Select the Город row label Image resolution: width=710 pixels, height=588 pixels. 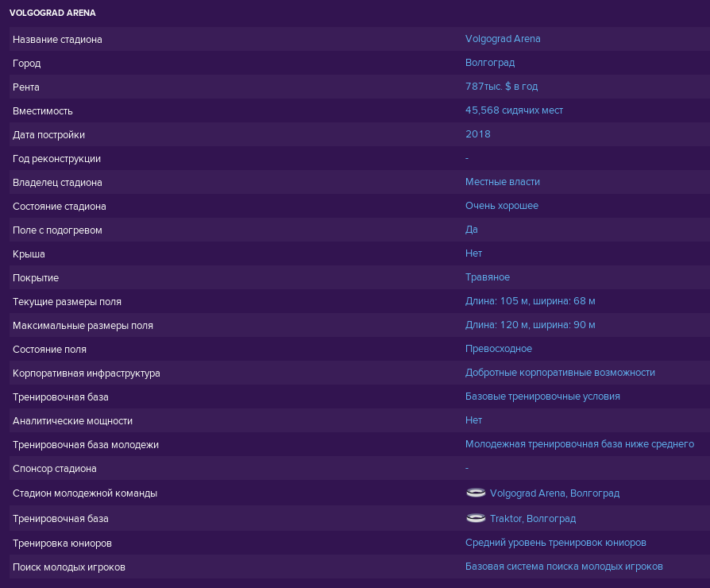[x=27, y=64]
